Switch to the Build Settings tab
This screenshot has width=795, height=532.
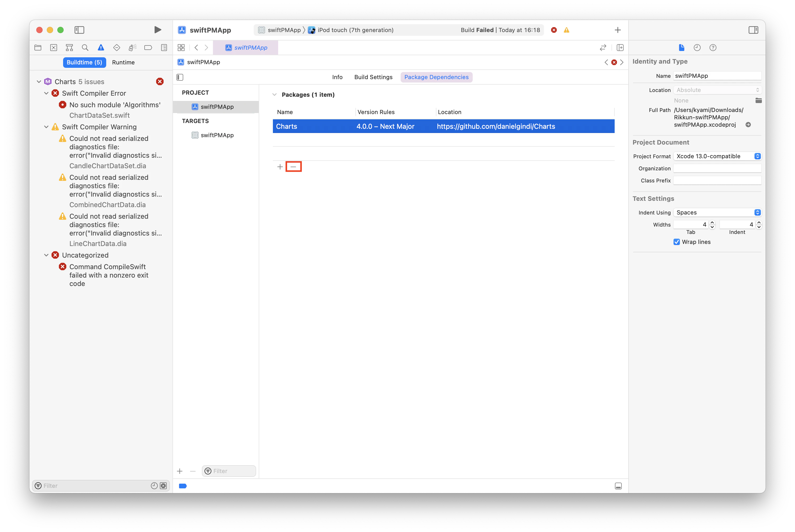(x=373, y=77)
